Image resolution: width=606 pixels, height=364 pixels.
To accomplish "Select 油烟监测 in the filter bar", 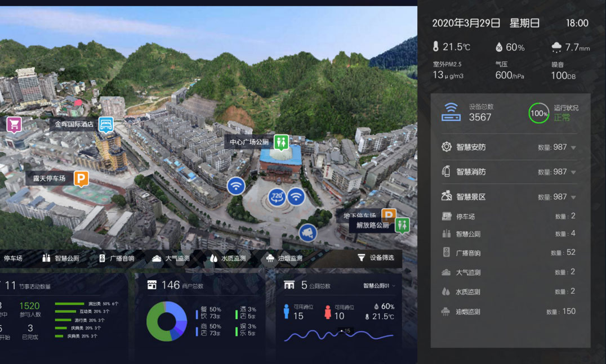I will point(284,258).
